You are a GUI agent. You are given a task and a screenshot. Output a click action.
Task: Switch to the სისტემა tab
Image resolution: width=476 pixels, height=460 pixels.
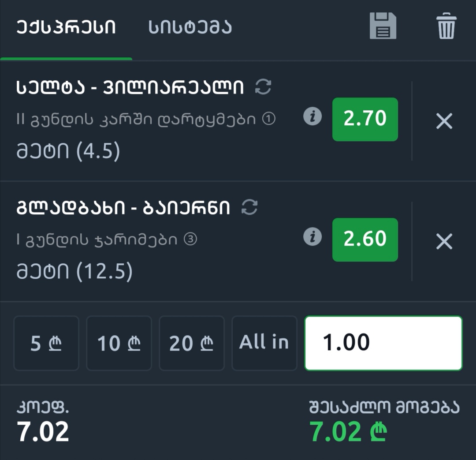190,27
